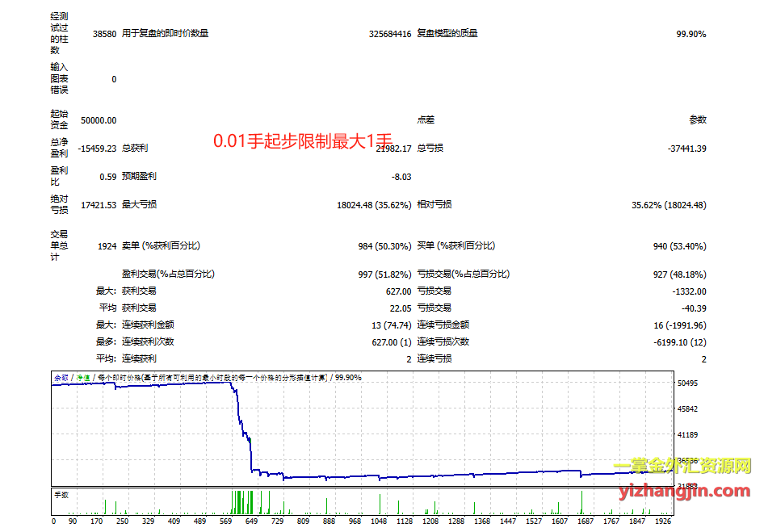
Task: Click the 一掌金外汇资源网 watermark text
Action: pos(682,467)
